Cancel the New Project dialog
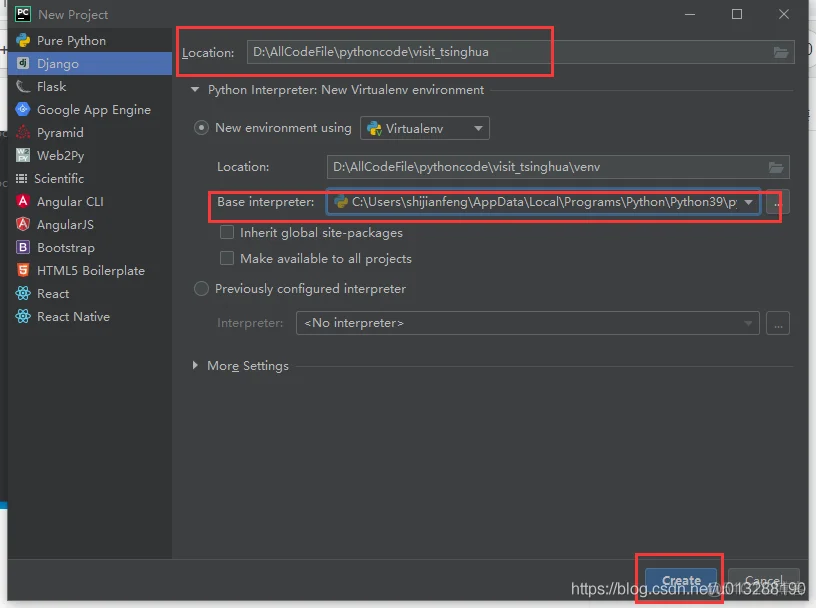This screenshot has width=816, height=608. tap(763, 580)
